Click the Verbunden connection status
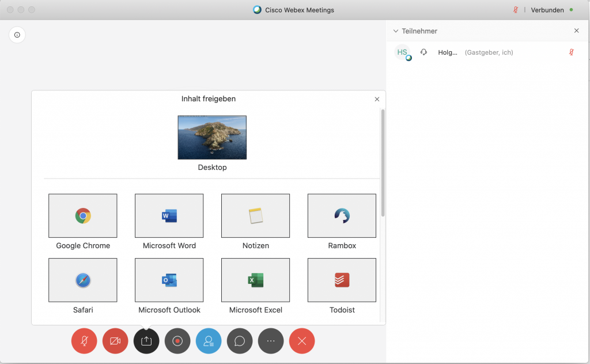The height and width of the screenshot is (364, 590). [547, 10]
